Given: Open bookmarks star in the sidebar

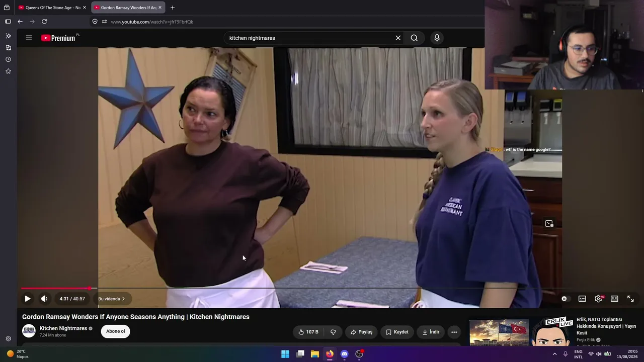Looking at the screenshot, I should click(x=8, y=71).
